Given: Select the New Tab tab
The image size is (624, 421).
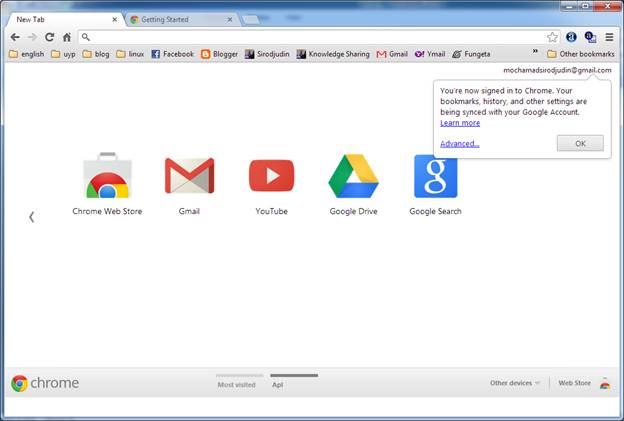Looking at the screenshot, I should (65, 19).
